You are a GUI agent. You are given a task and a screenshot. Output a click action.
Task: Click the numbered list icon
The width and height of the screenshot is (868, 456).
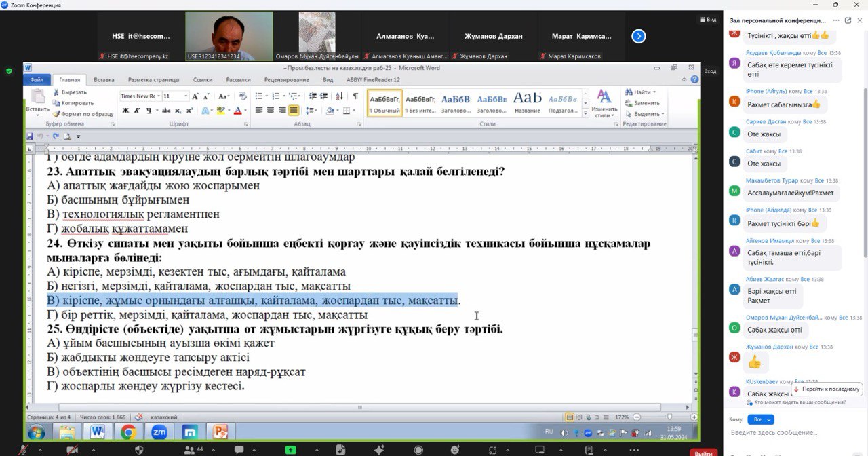pyautogui.click(x=277, y=96)
